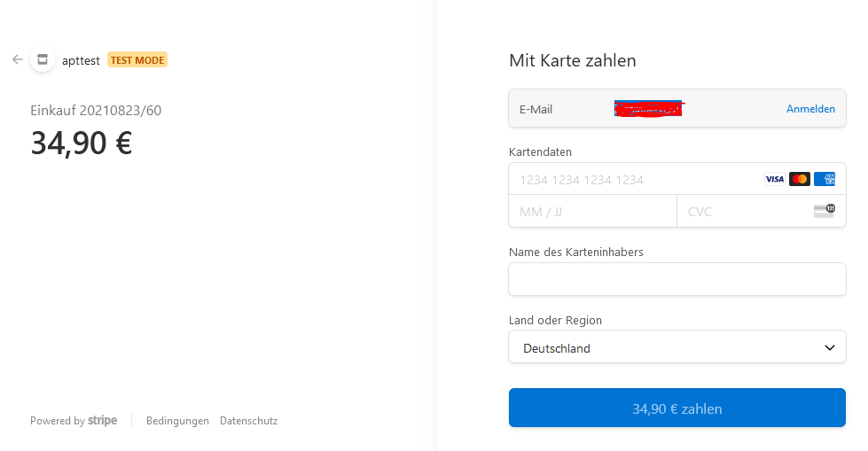Open the Bedingungen terms link
868x451 pixels.
tap(177, 421)
